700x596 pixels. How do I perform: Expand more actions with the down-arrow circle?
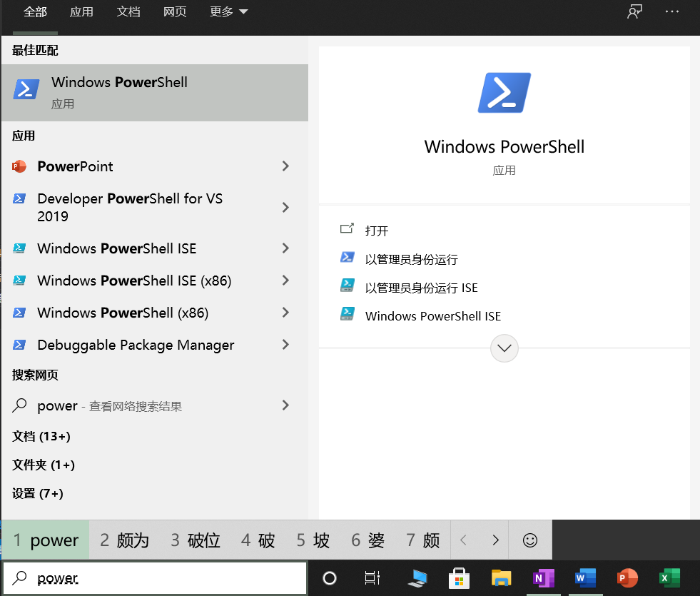[x=504, y=348]
